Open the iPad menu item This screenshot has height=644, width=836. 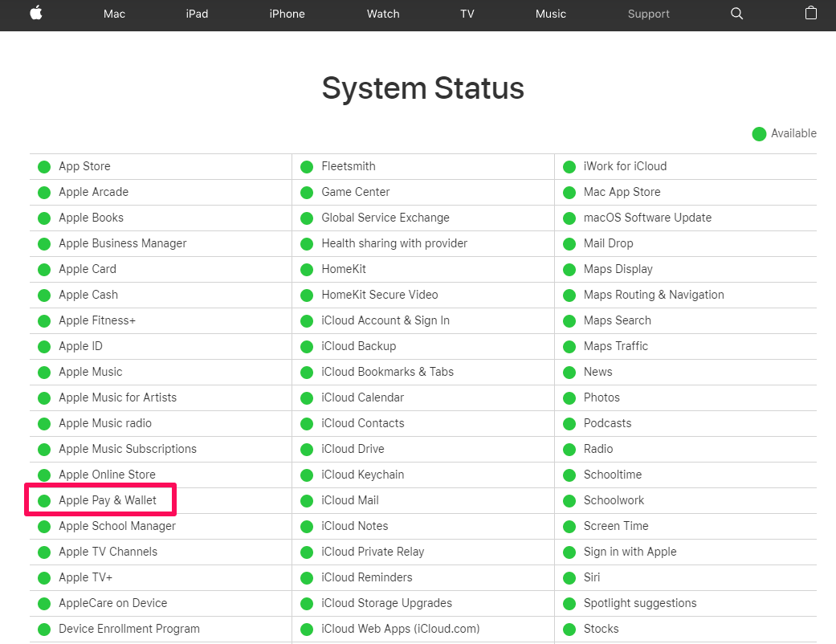click(x=197, y=14)
